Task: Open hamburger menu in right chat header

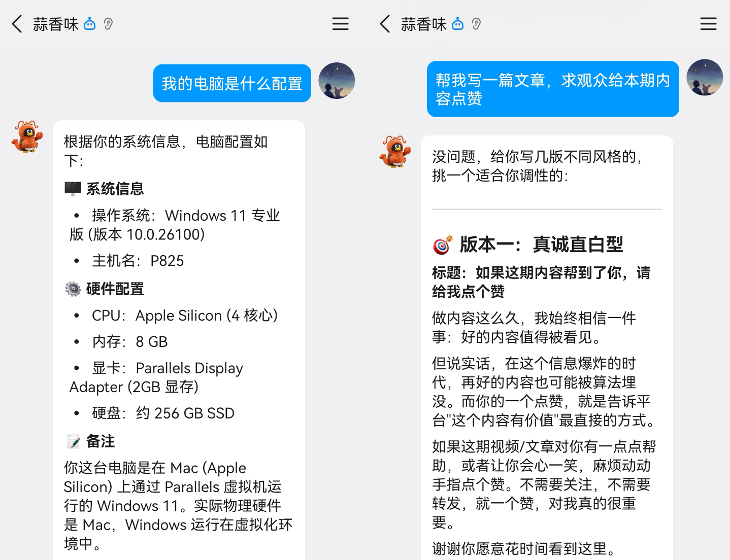Action: click(x=708, y=24)
